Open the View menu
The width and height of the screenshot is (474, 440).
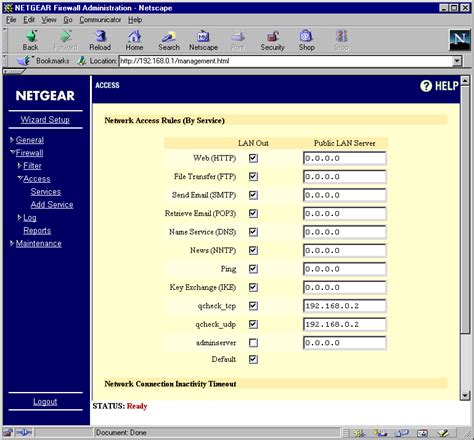pyautogui.click(x=49, y=20)
